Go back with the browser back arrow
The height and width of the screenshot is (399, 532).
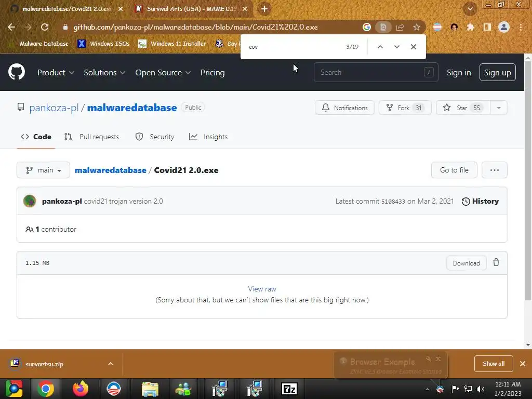(x=11, y=27)
